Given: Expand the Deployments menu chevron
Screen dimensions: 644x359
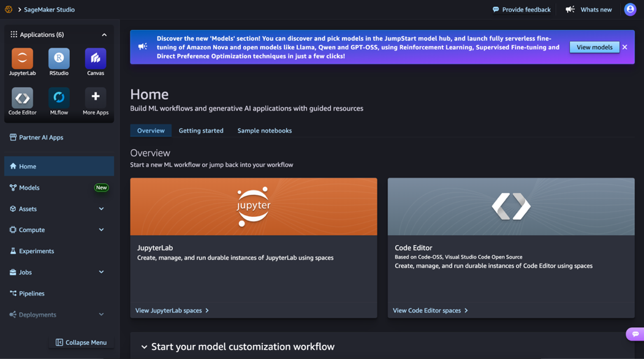Looking at the screenshot, I should point(102,314).
